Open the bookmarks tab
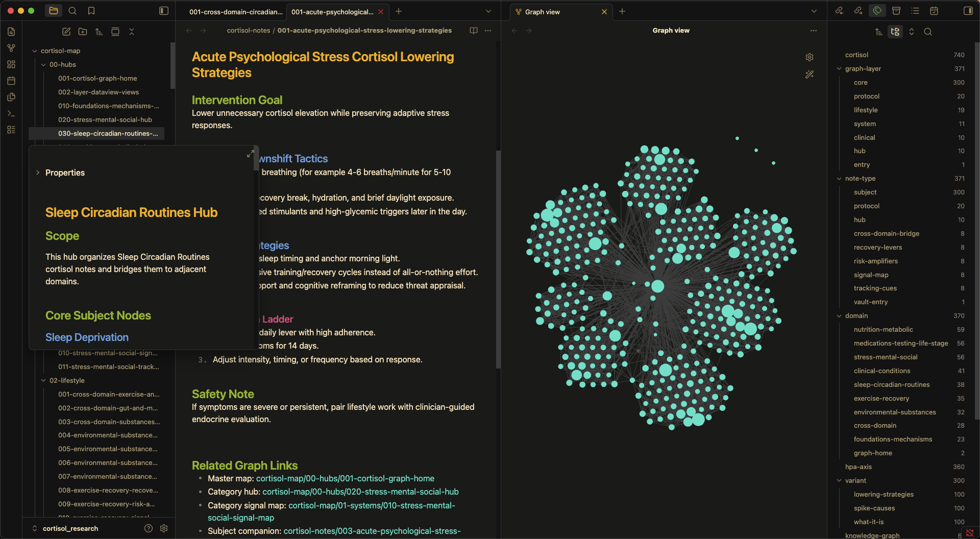 click(x=91, y=11)
